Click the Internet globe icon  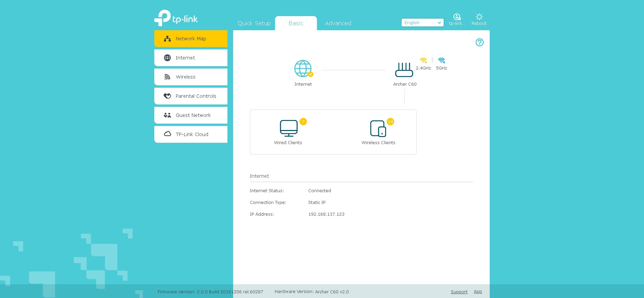(303, 69)
